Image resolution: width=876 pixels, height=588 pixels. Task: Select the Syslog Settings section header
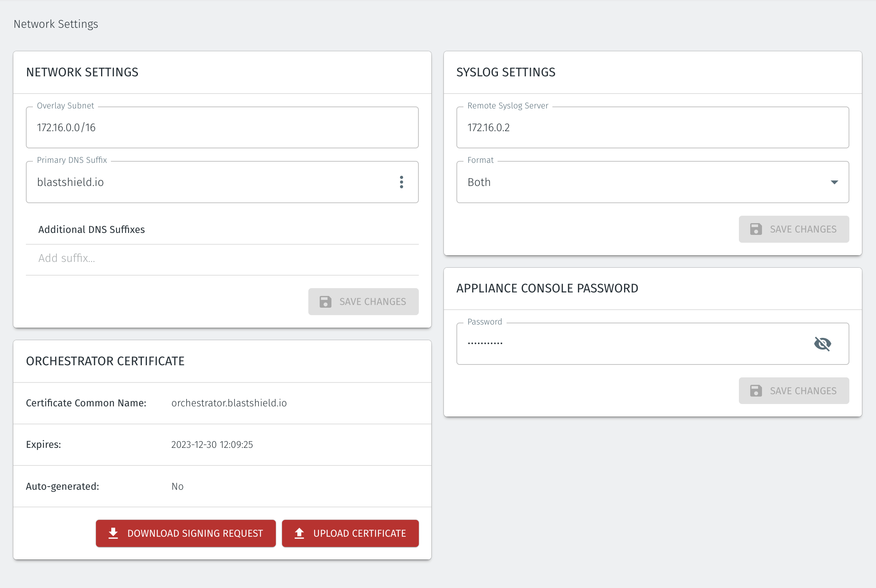click(x=506, y=72)
